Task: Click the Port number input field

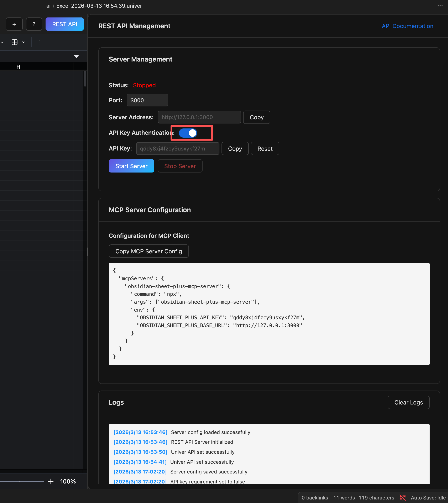Action: 147,100
